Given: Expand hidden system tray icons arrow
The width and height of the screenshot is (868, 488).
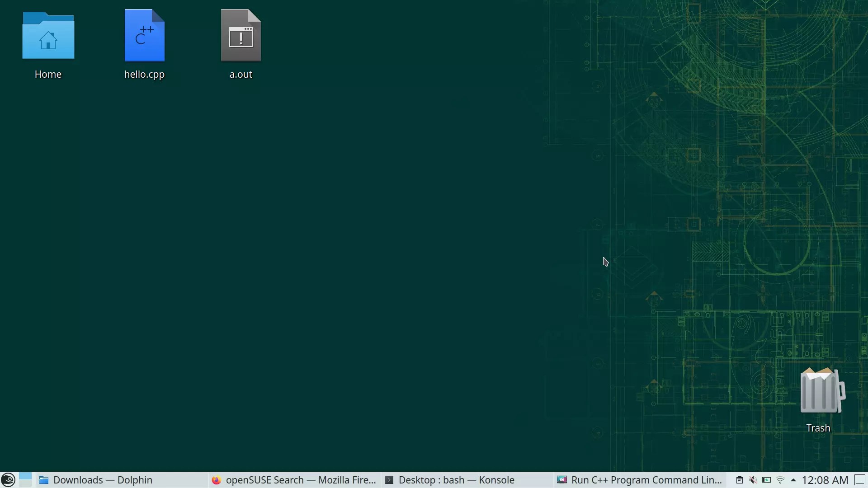Looking at the screenshot, I should click(x=793, y=480).
